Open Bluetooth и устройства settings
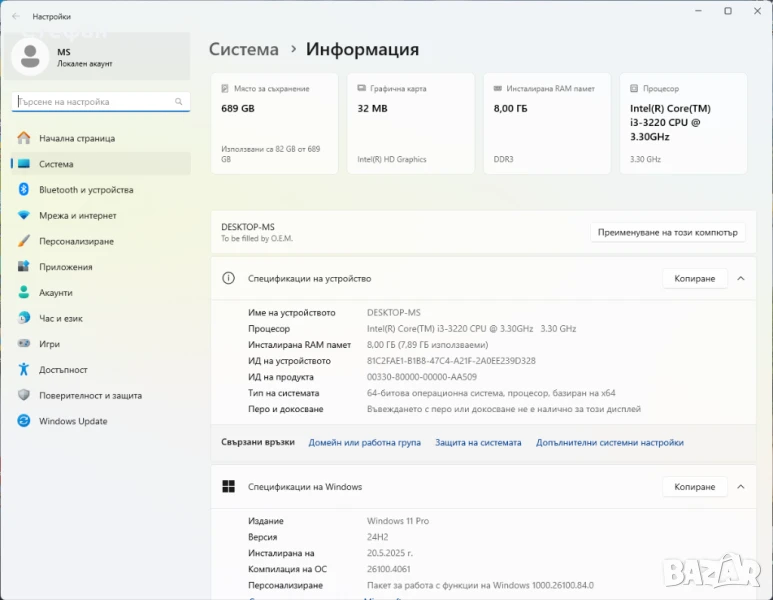Image resolution: width=773 pixels, height=600 pixels. click(85, 190)
